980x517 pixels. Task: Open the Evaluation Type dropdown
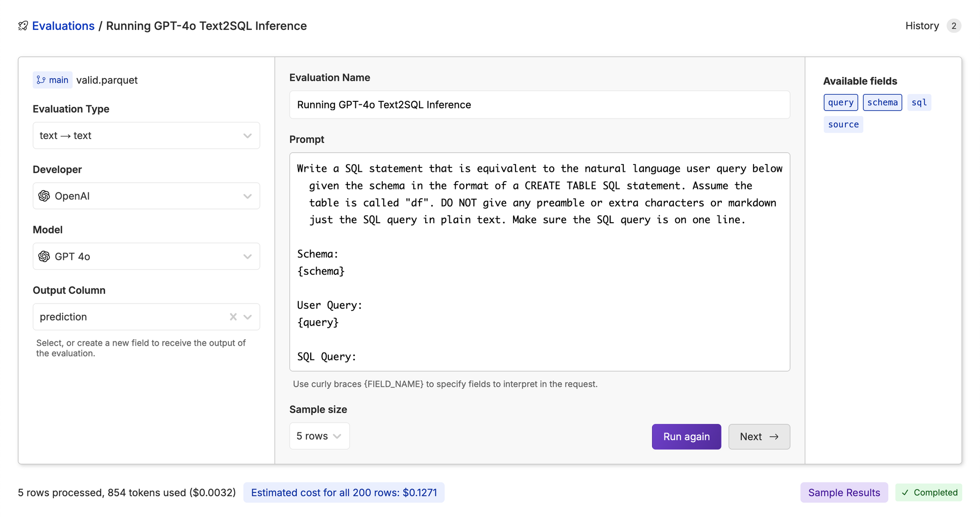click(146, 136)
